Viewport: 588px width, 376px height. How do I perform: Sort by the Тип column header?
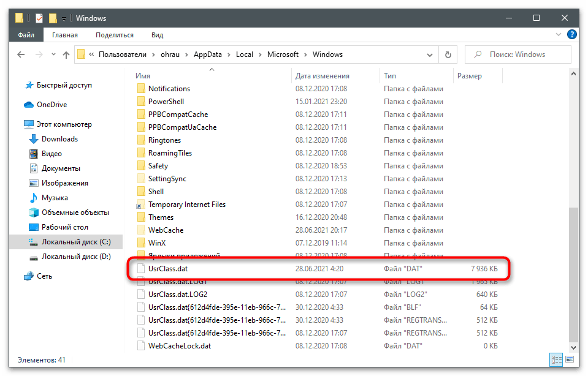click(389, 76)
